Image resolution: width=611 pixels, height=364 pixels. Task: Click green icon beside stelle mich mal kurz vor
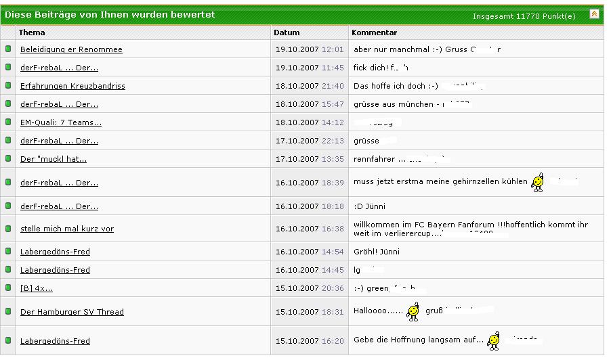[x=8, y=228]
